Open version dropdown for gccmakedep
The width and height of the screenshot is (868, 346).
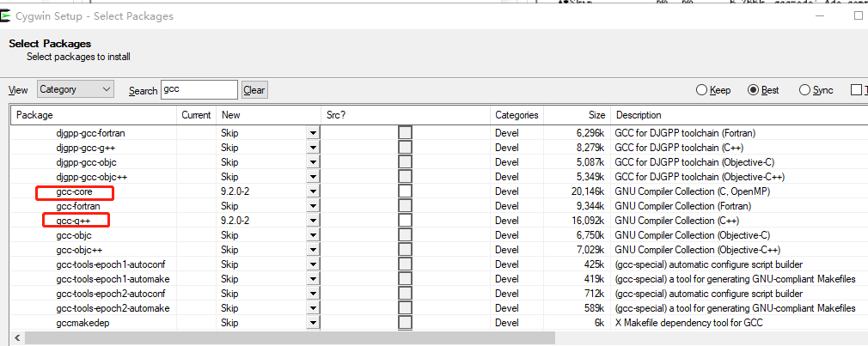tap(313, 322)
